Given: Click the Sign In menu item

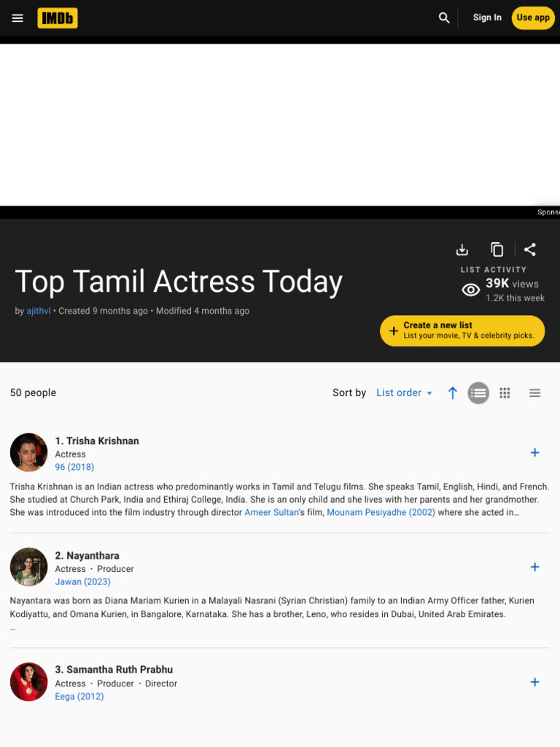Looking at the screenshot, I should pyautogui.click(x=487, y=18).
